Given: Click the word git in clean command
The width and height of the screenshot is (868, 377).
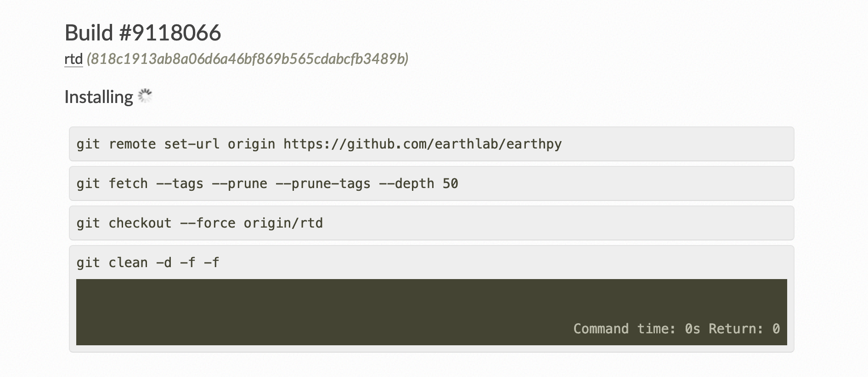Looking at the screenshot, I should tap(88, 263).
